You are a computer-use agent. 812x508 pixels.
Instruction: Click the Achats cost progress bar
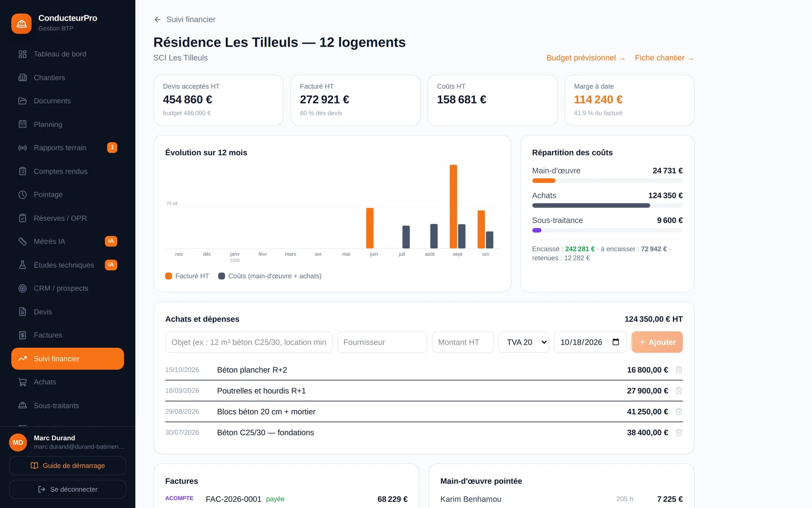click(x=607, y=205)
